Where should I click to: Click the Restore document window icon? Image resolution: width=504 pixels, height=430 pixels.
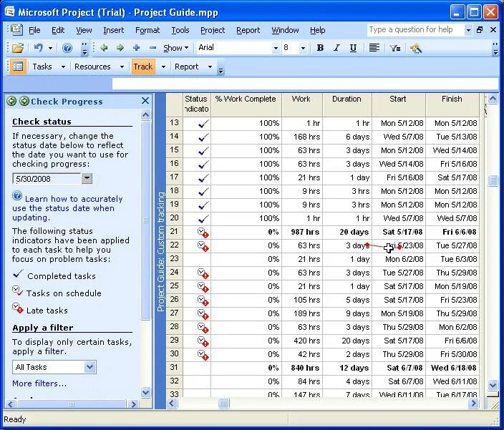pyautogui.click(x=480, y=30)
